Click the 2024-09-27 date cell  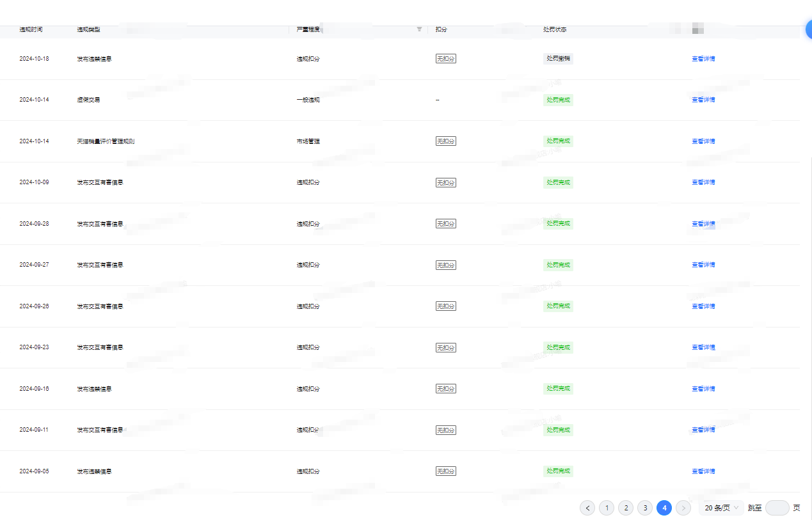(34, 265)
